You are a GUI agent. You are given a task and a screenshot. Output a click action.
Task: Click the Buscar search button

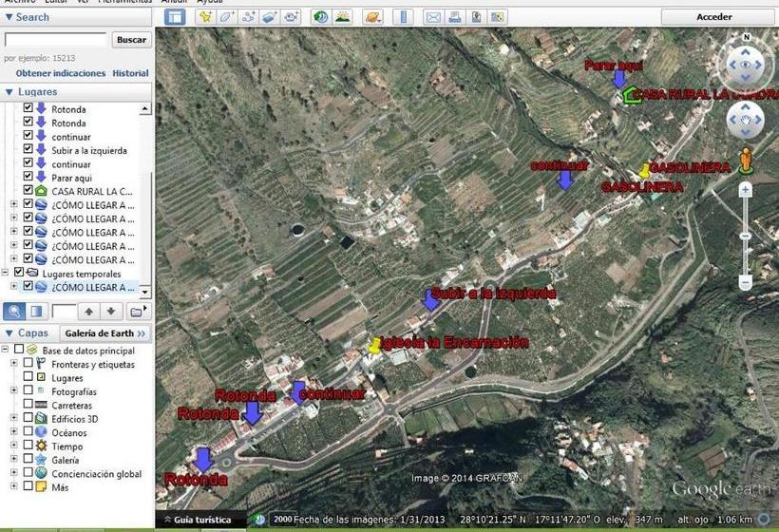[132, 40]
